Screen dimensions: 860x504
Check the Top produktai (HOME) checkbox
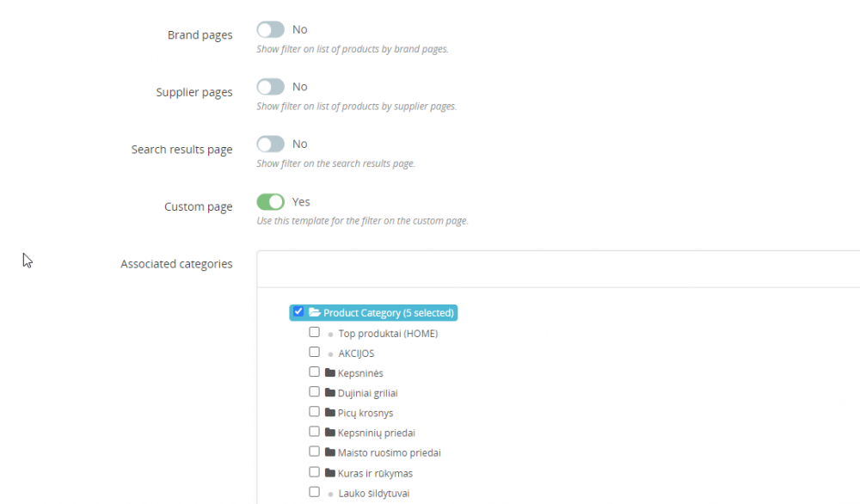click(x=315, y=331)
